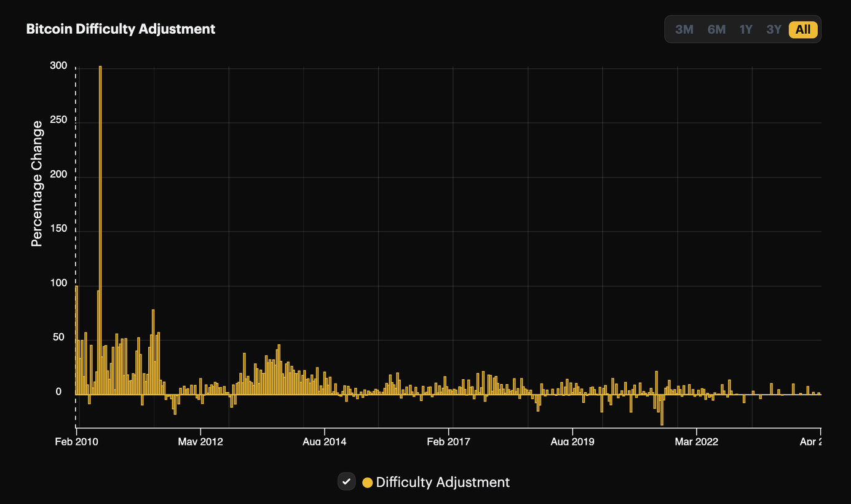Click the Bitcoin Difficulty Adjustment title

[x=121, y=28]
